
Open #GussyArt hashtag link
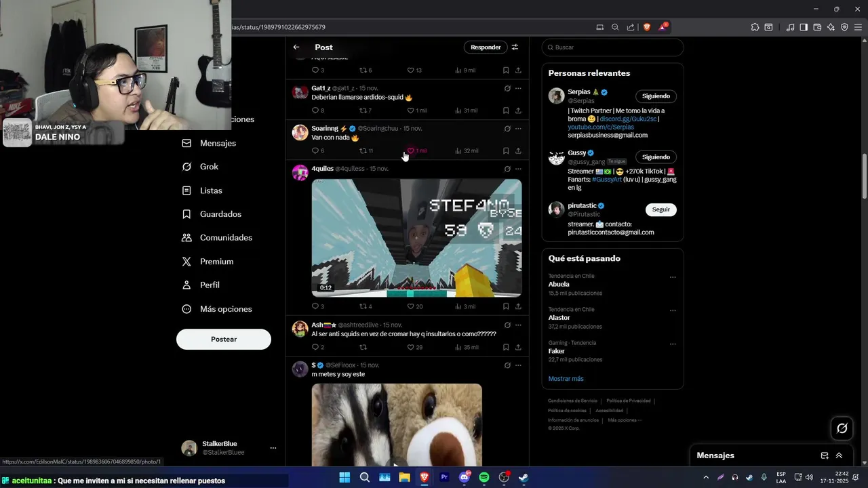[607, 180]
